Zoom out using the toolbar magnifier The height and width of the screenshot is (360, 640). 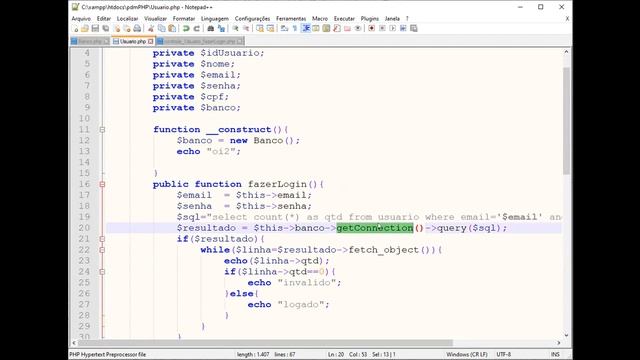pyautogui.click(x=246, y=28)
